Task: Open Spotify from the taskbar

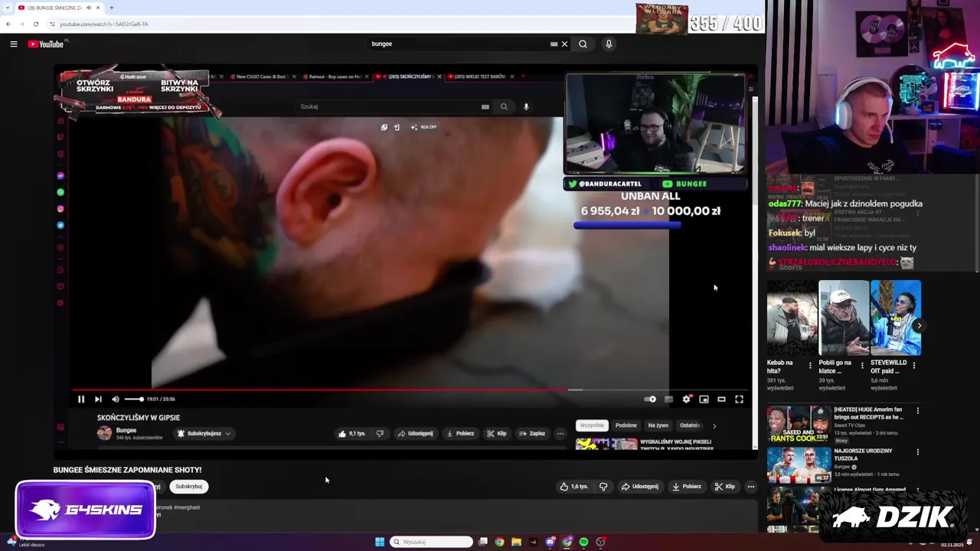Action: (583, 542)
